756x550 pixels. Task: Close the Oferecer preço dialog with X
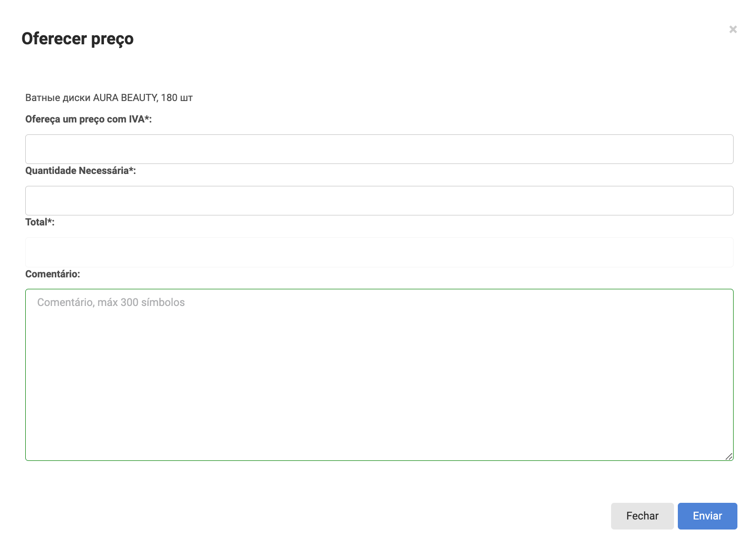[x=733, y=30]
